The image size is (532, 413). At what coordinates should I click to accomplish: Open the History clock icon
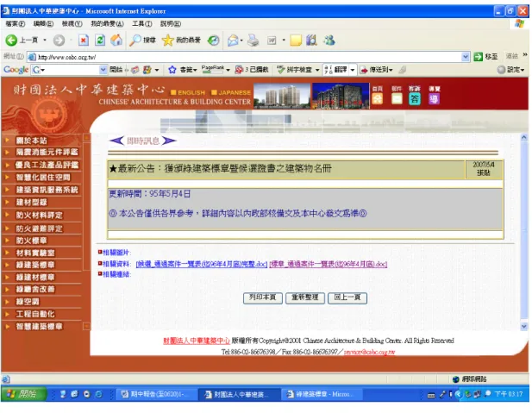[x=214, y=41]
